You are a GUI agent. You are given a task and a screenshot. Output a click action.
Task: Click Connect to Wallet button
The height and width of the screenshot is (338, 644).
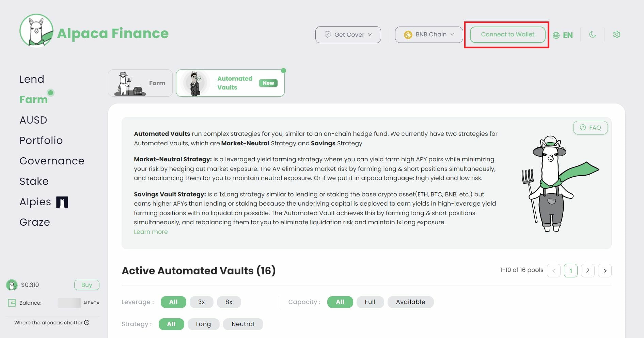pos(507,34)
